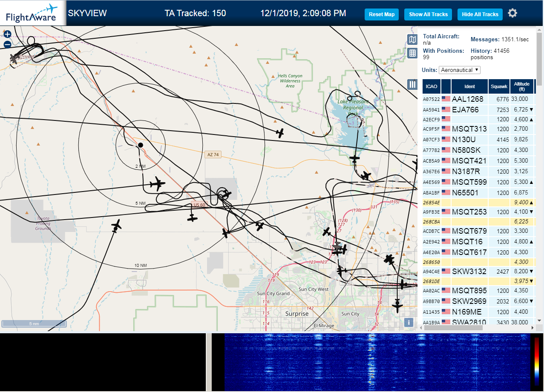Select the MSQT679 aircraft row
The height and width of the screenshot is (392, 544).
[478, 231]
